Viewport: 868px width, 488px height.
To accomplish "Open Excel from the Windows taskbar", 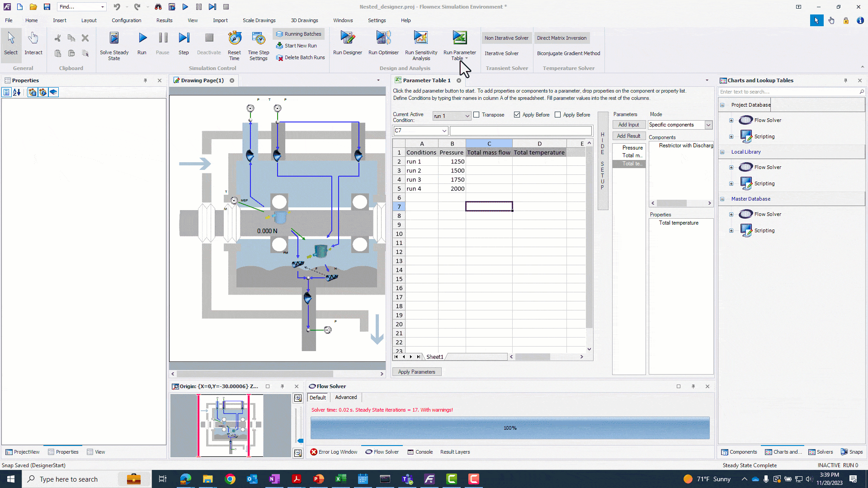I will [341, 479].
